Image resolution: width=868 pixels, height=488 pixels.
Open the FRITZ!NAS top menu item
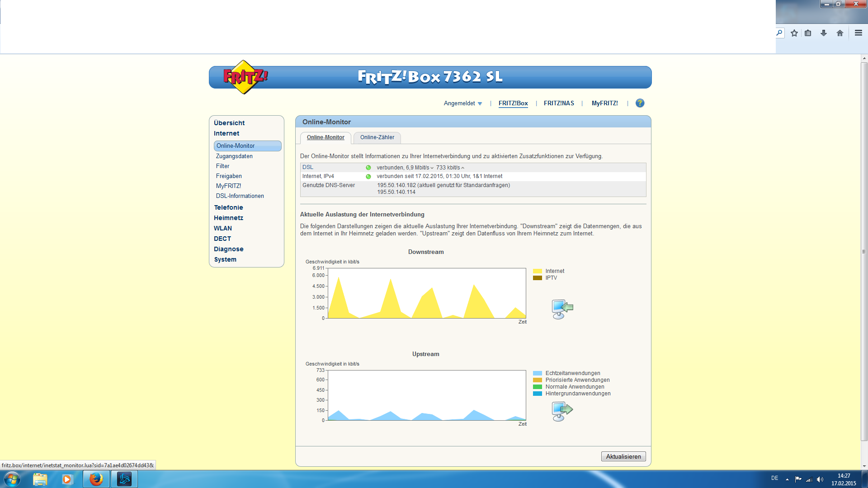(x=559, y=103)
